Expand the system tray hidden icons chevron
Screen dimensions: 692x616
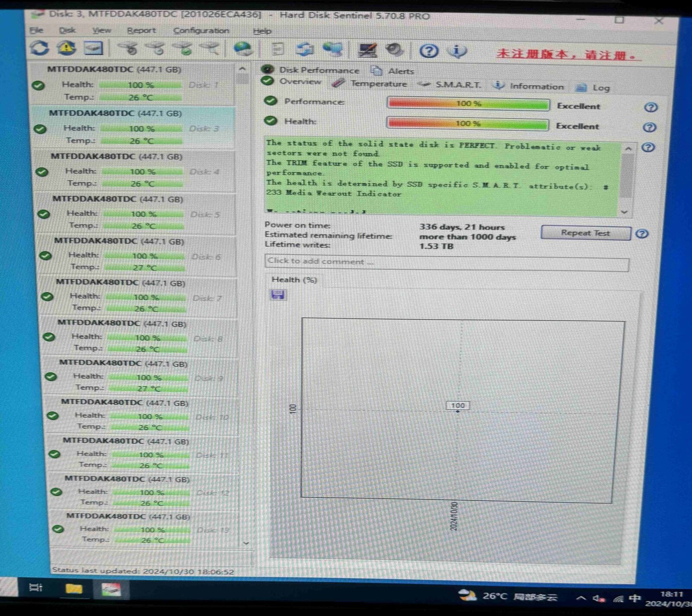coord(581,598)
